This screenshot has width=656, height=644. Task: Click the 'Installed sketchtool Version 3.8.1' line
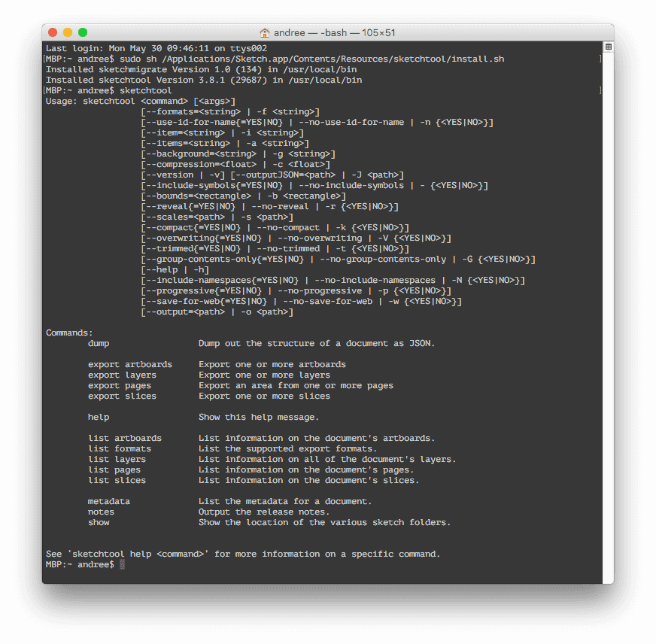(x=203, y=80)
